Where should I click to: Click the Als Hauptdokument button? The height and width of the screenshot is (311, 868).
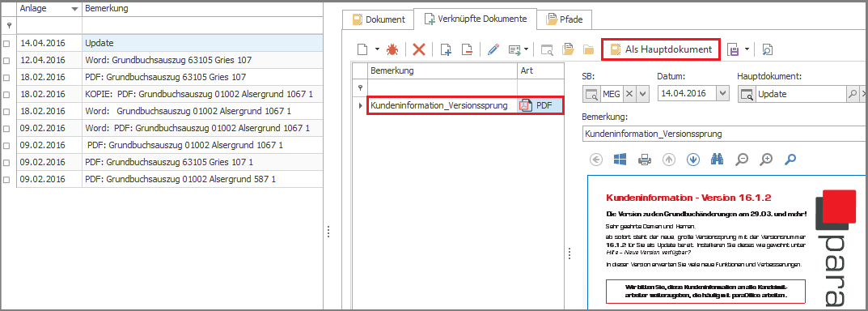(x=662, y=49)
